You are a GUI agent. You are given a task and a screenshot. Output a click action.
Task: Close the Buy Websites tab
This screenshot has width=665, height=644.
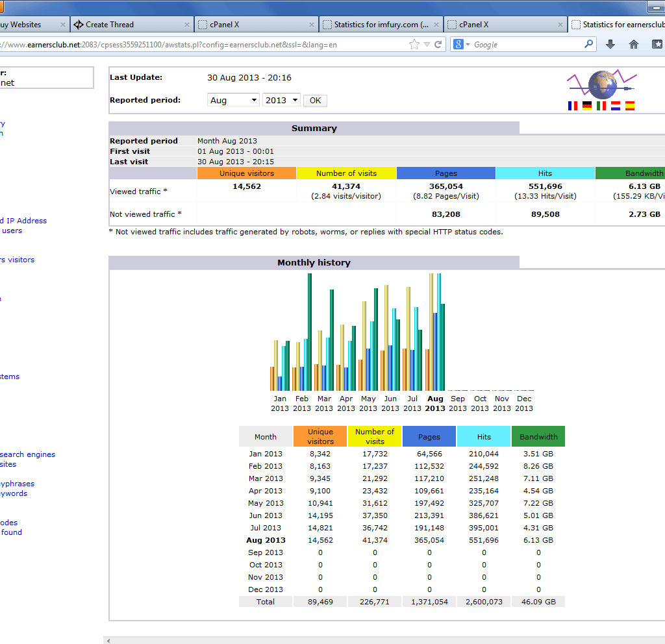[x=63, y=25]
